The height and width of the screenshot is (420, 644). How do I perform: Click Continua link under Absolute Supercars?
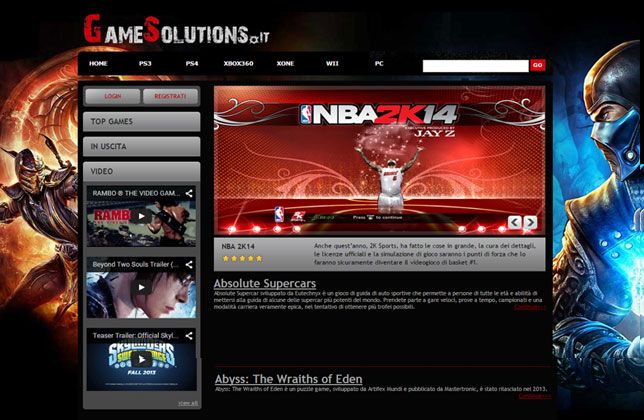pos(530,307)
